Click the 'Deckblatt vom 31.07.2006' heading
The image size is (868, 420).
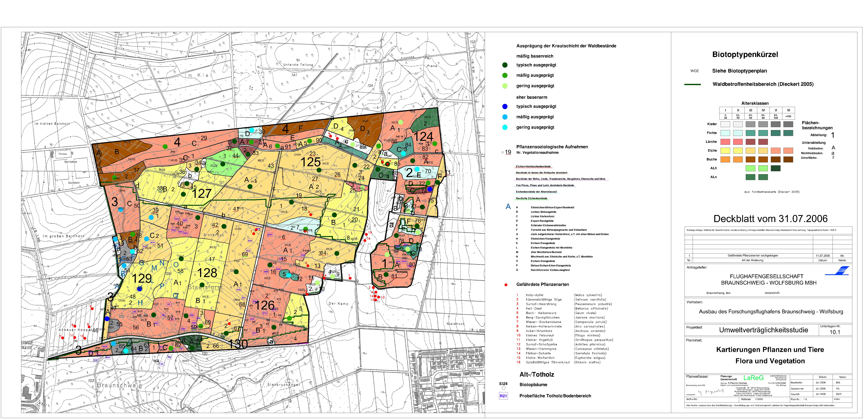[x=770, y=219]
